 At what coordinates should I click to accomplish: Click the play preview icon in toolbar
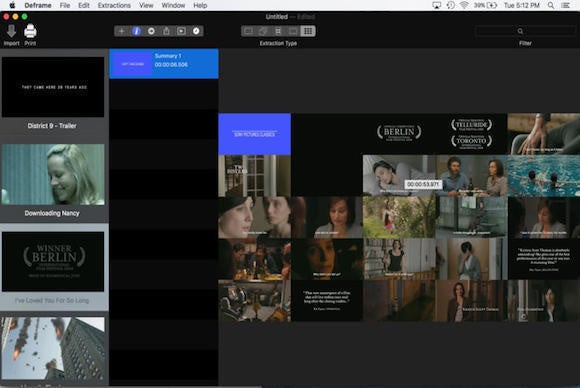[x=181, y=31]
